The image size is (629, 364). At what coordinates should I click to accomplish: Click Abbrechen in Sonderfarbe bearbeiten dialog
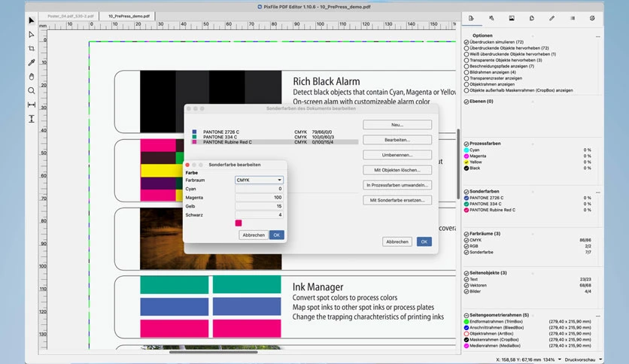[254, 235]
